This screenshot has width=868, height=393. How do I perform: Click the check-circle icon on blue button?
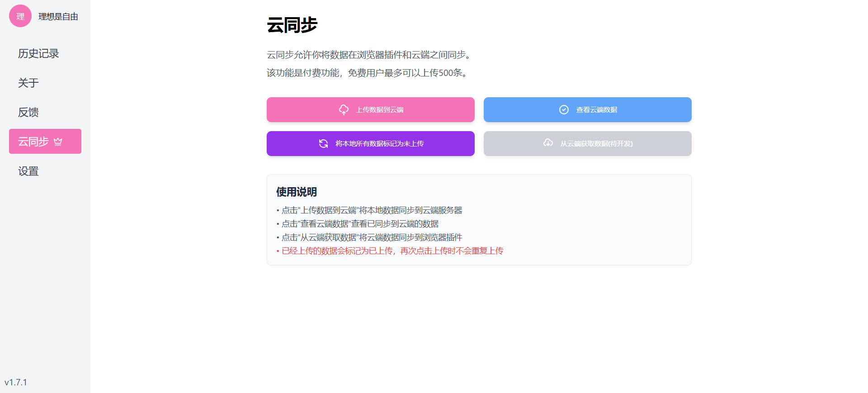click(564, 109)
